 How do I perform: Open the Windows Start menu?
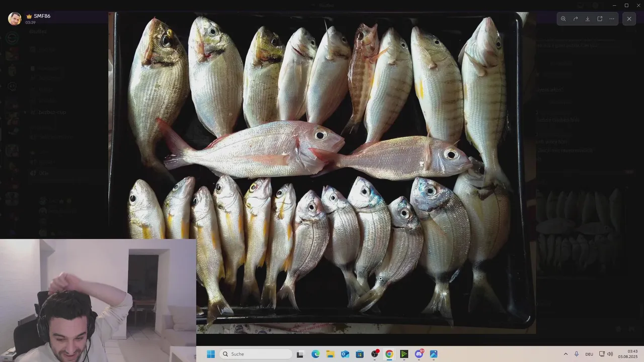click(211, 354)
